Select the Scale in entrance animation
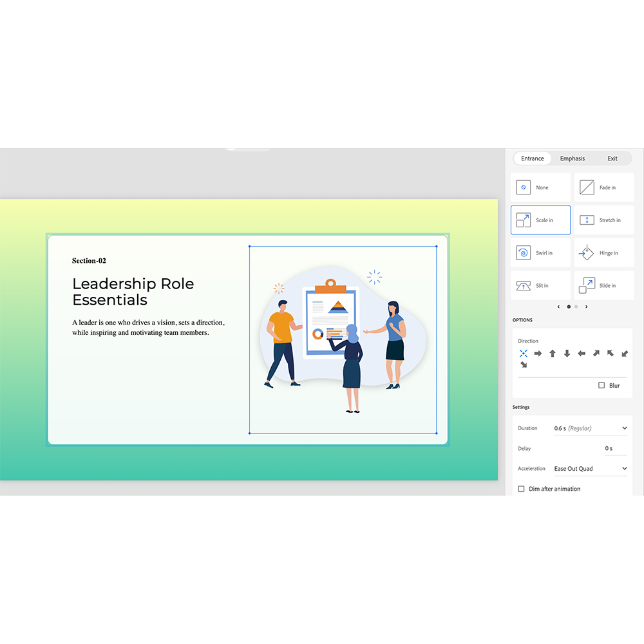This screenshot has width=644, height=644. (x=540, y=220)
